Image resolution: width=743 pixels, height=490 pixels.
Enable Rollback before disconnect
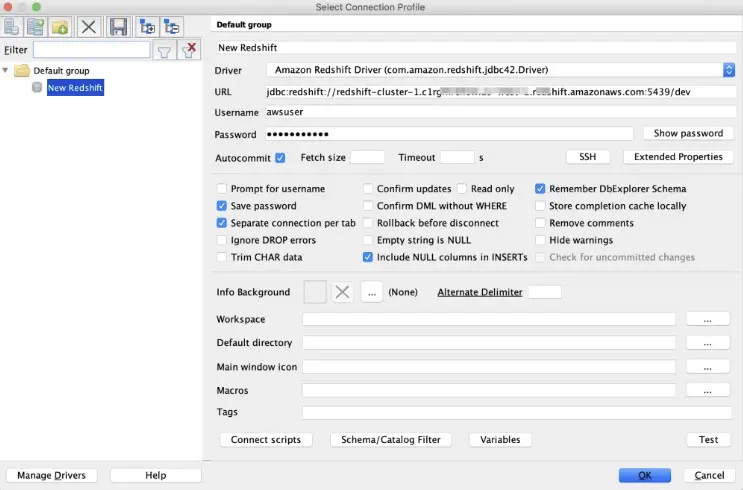[x=368, y=223]
